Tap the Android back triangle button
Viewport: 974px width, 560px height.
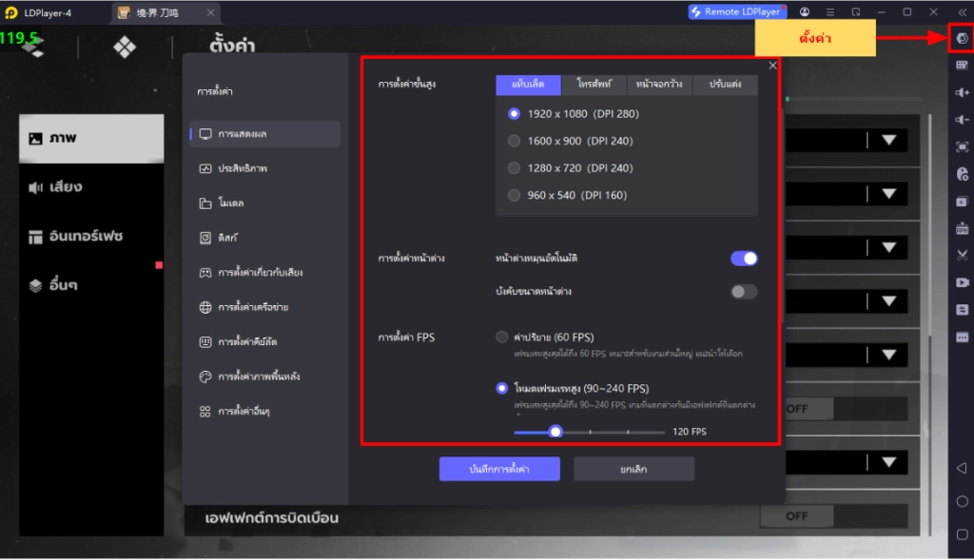962,469
